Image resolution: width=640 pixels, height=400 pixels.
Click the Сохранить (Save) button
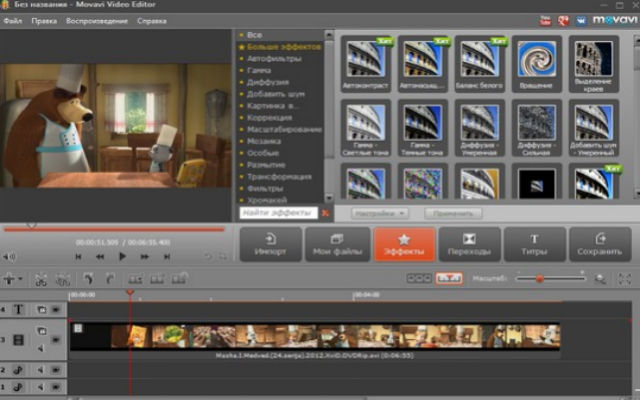coord(600,244)
